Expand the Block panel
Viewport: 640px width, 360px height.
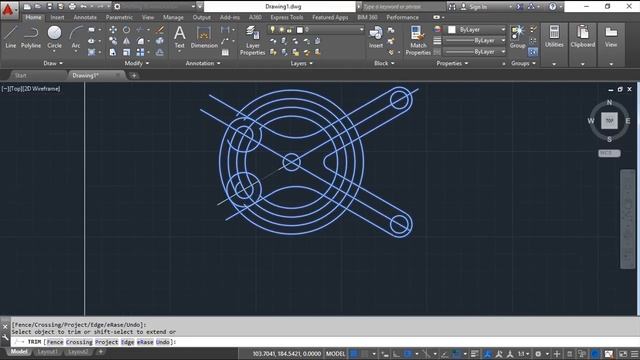coord(384,63)
